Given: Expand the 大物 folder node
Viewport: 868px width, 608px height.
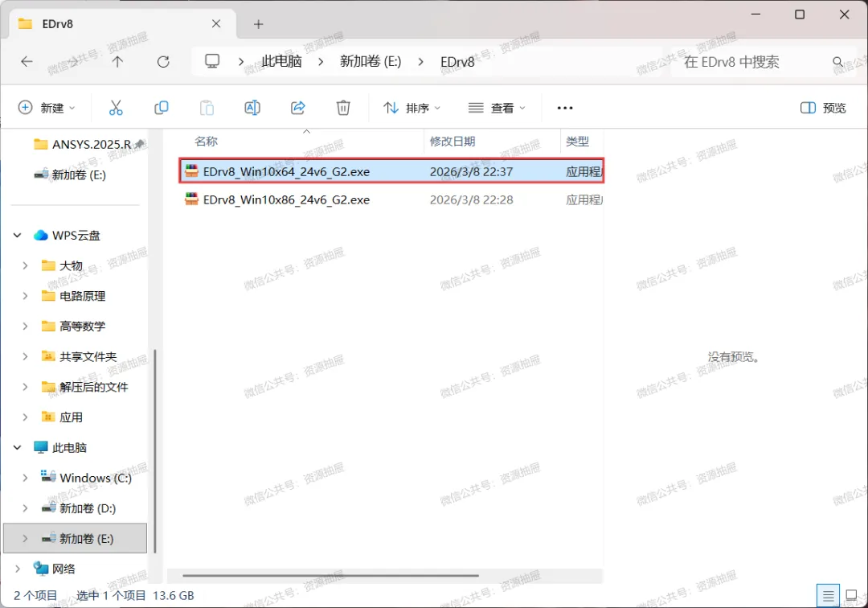Looking at the screenshot, I should [x=25, y=265].
